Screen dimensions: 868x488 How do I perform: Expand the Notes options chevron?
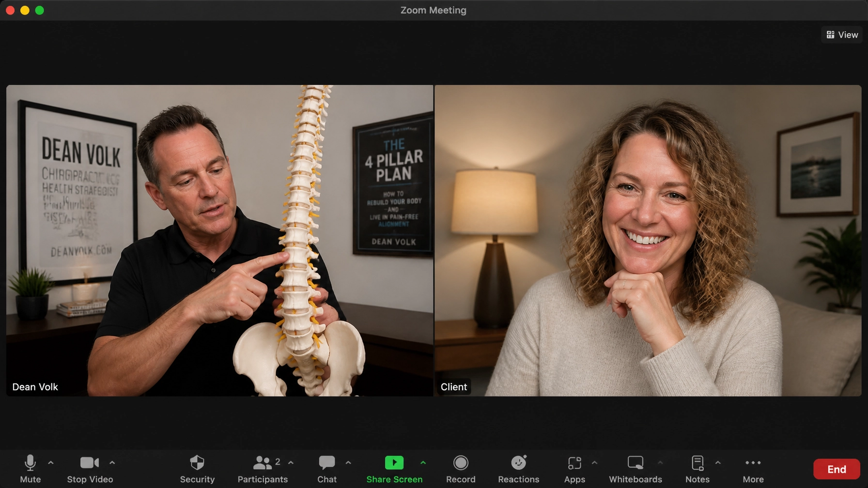coord(718,463)
